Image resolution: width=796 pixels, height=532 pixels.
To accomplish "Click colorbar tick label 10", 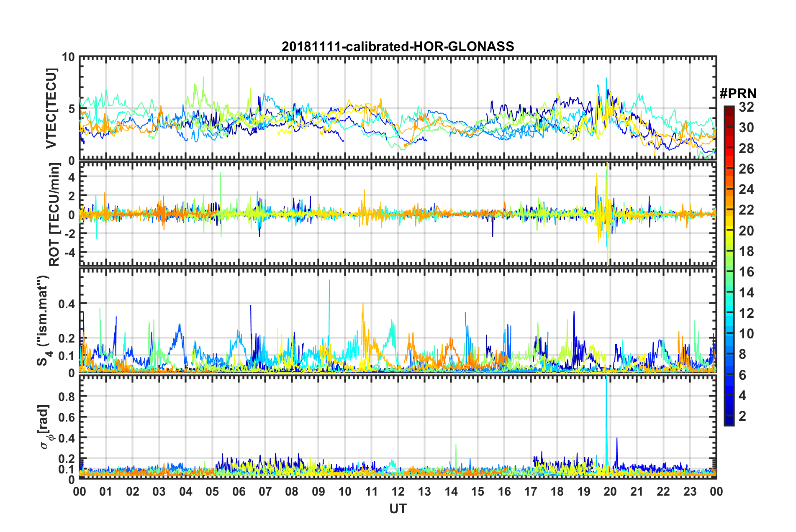I will [746, 334].
